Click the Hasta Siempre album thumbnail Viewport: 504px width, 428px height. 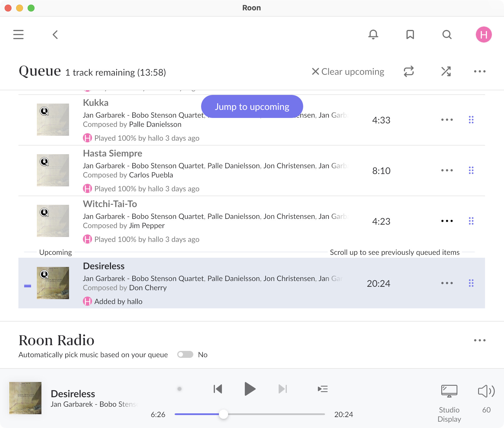(x=53, y=170)
